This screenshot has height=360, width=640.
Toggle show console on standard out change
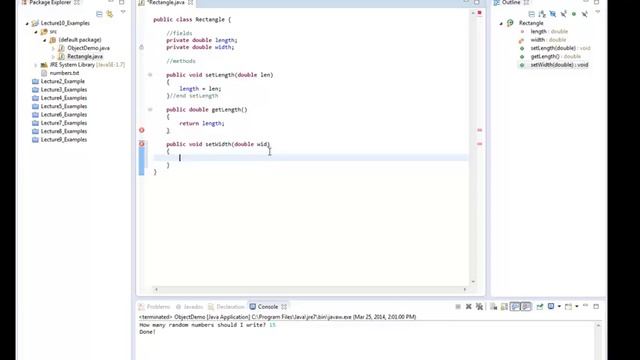point(515,307)
